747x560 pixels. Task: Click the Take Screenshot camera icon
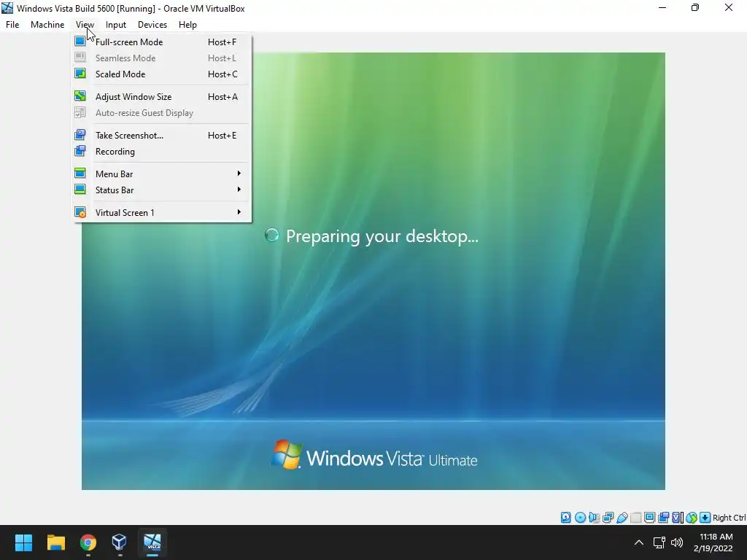(x=80, y=135)
